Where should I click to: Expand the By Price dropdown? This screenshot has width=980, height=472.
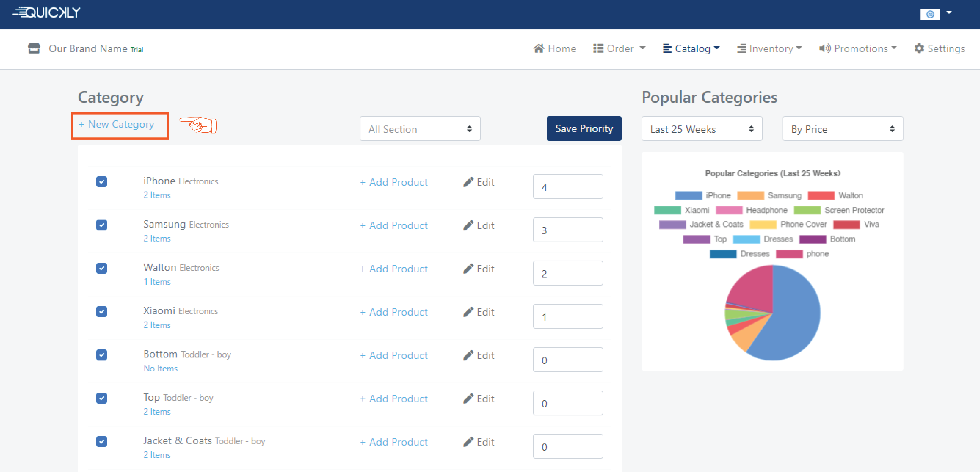pos(842,129)
